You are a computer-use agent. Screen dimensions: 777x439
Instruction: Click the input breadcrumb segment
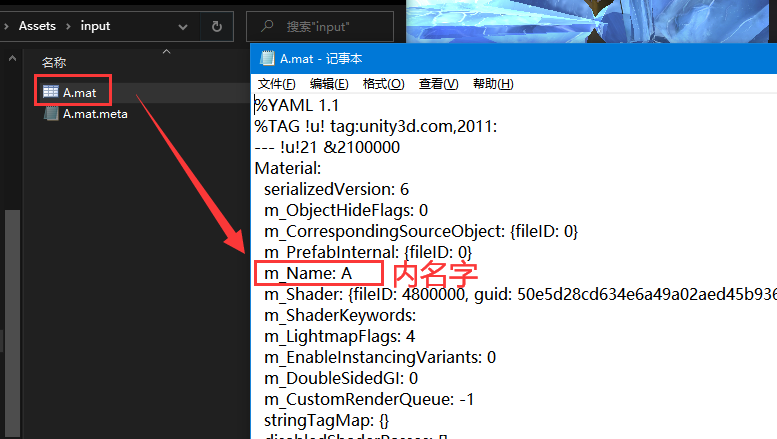[x=95, y=25]
